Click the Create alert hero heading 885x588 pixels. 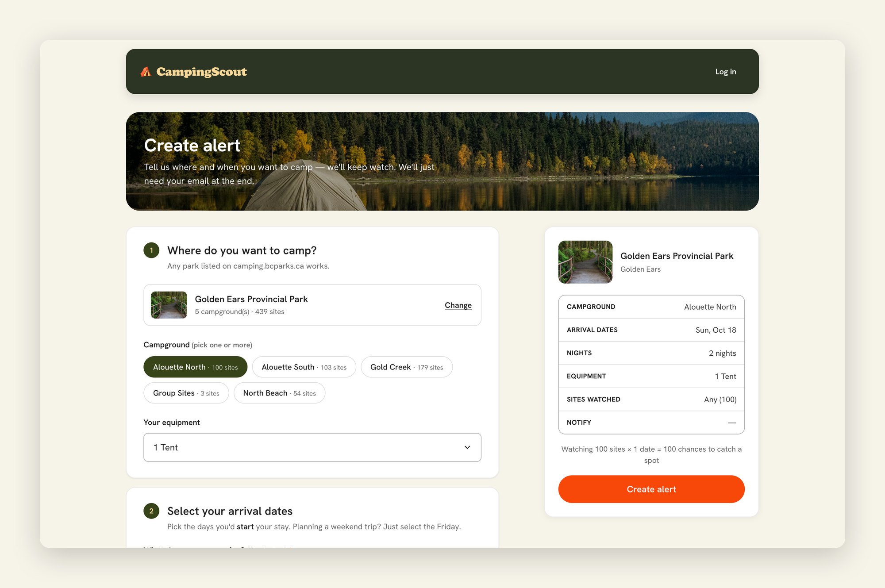pos(192,145)
